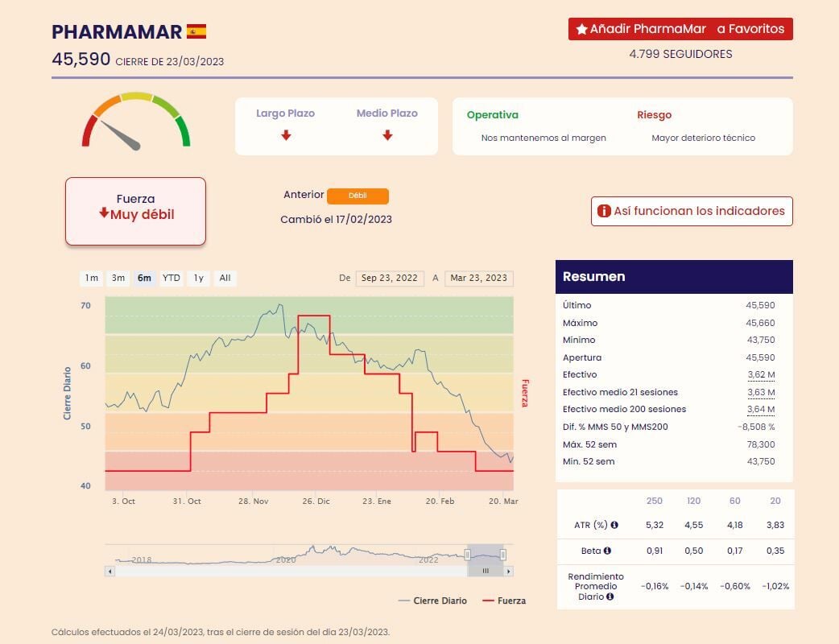Click the start date field Sep 23, 2022

click(390, 279)
